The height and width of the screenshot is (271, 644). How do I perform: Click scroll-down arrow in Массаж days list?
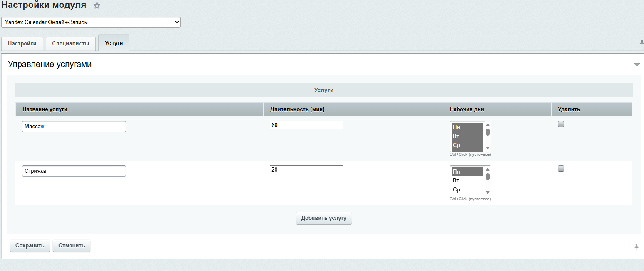point(487,148)
